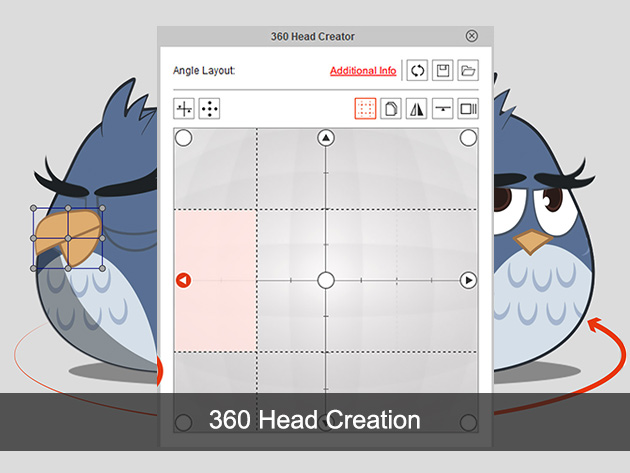Click the pink highlighted grid cell

pos(216,281)
